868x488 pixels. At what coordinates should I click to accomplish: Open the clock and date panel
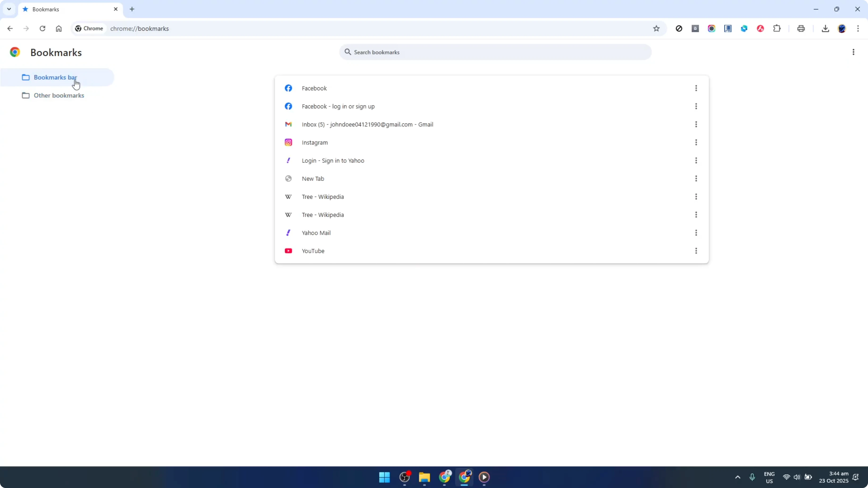coord(834,477)
